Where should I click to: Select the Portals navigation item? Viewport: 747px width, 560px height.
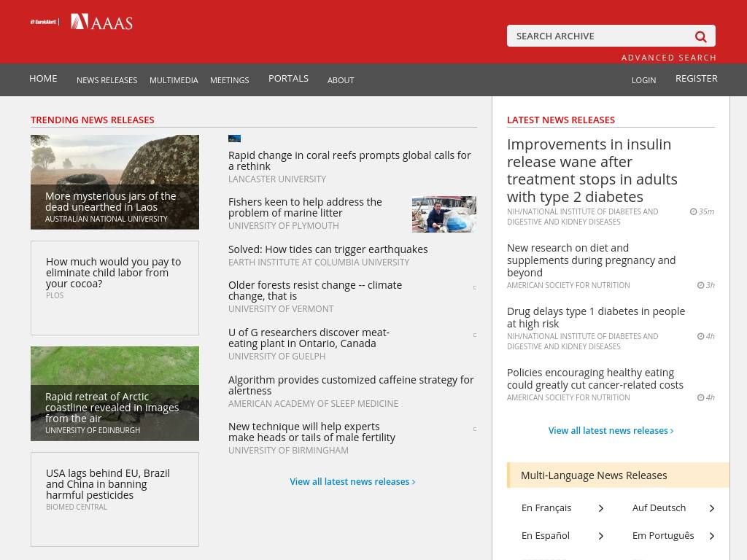click(x=288, y=79)
